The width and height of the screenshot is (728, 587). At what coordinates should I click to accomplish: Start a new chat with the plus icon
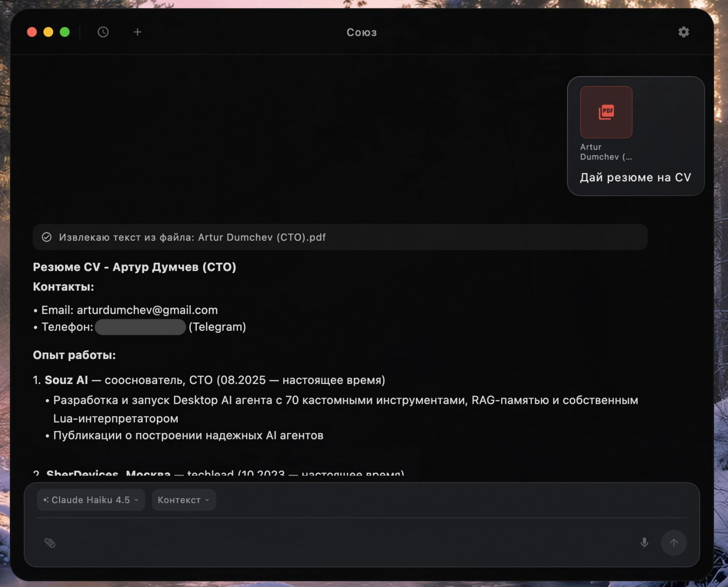(x=137, y=32)
